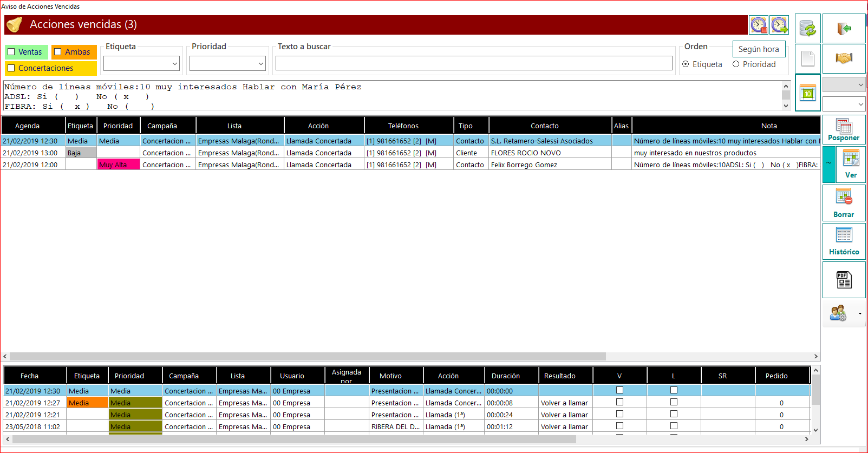Toggle the Ambas checkbox

(x=58, y=52)
